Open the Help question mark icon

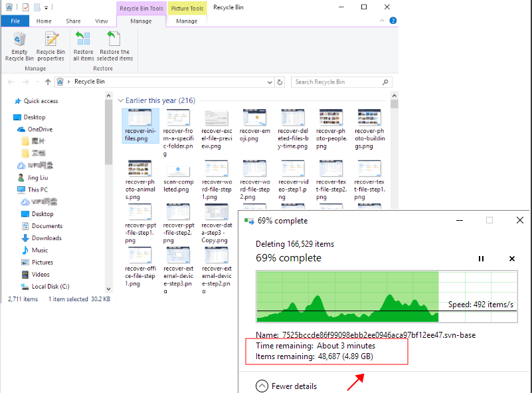(x=393, y=21)
